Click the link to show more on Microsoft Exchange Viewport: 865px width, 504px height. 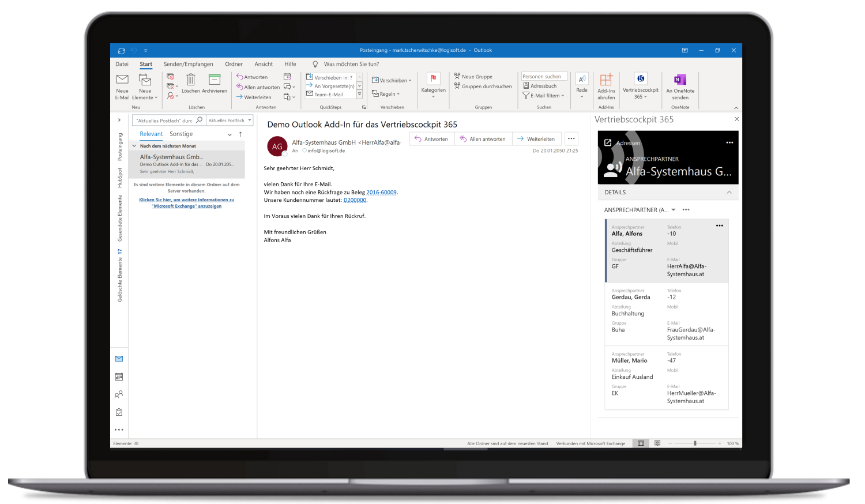tap(187, 203)
